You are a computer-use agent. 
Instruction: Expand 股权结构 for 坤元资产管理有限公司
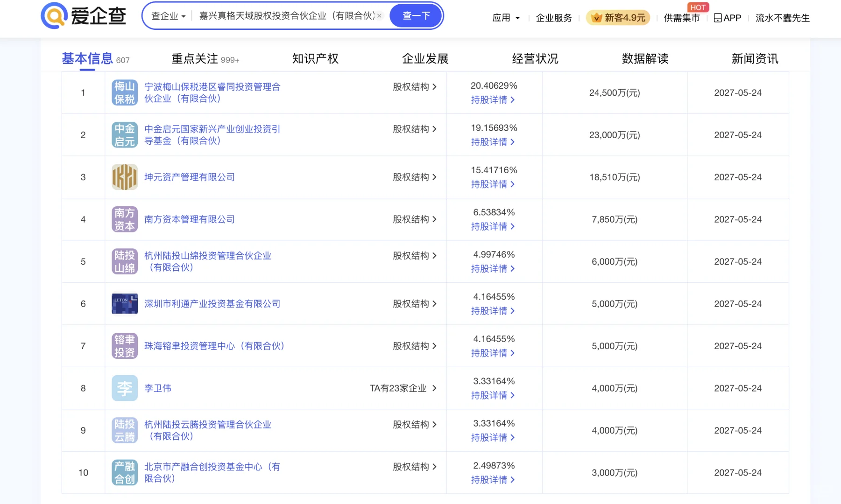(414, 177)
